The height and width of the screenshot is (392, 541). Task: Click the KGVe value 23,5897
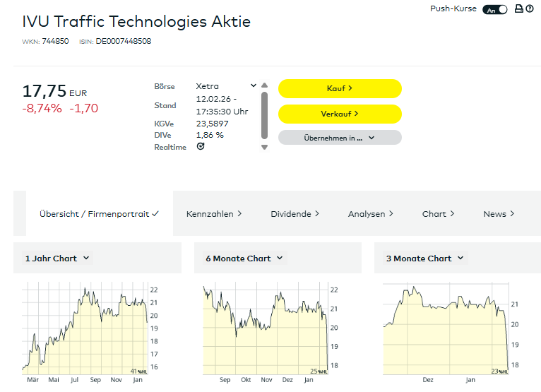click(x=212, y=124)
